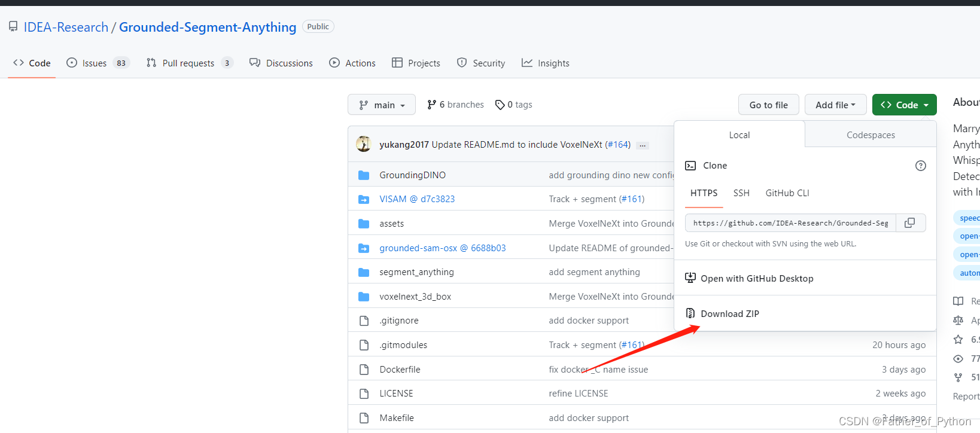Open the Grounded-Segment-Anything repository link
This screenshot has height=433, width=980.
pos(208,27)
